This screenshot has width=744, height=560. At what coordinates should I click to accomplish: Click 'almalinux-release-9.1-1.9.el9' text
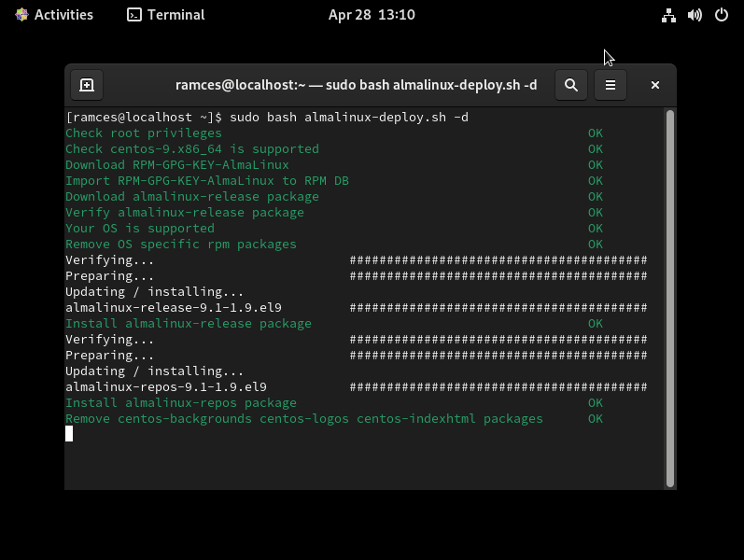coord(174,307)
